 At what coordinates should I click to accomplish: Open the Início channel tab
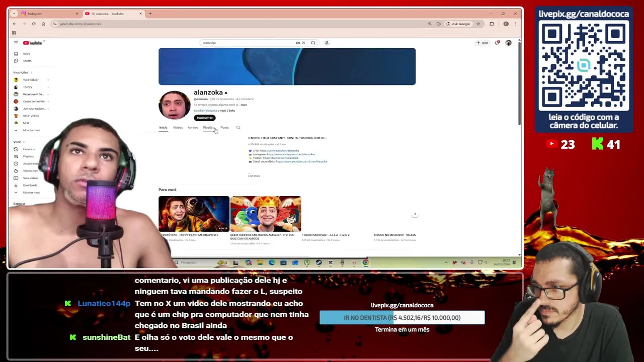(x=163, y=128)
